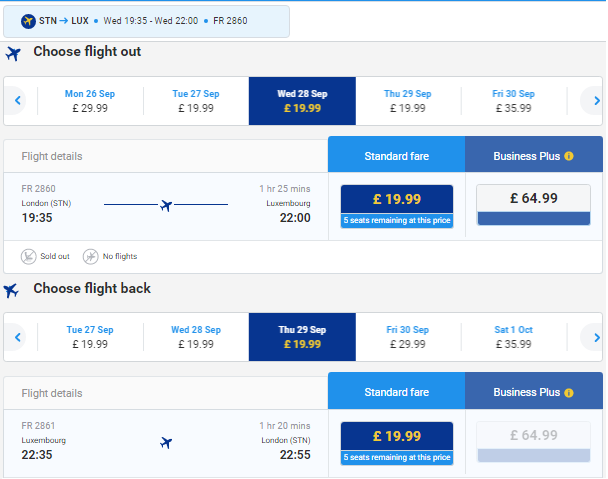Viewport: 608px width, 479px height.
Task: Choose the £64.99 Business Plus fare for FR 2860
Action: click(534, 205)
